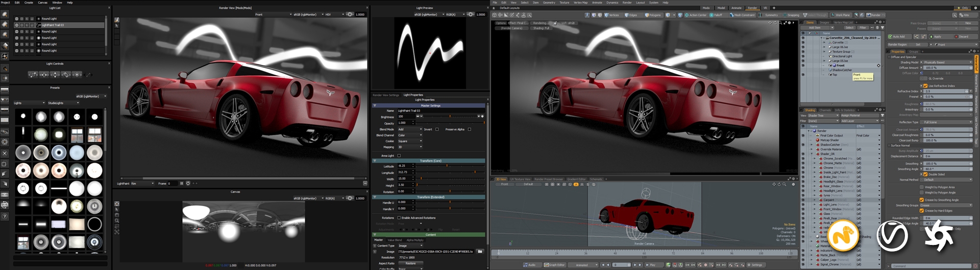Select the Vertices selection mode
This screenshot has width=980, height=270.
[612, 15]
